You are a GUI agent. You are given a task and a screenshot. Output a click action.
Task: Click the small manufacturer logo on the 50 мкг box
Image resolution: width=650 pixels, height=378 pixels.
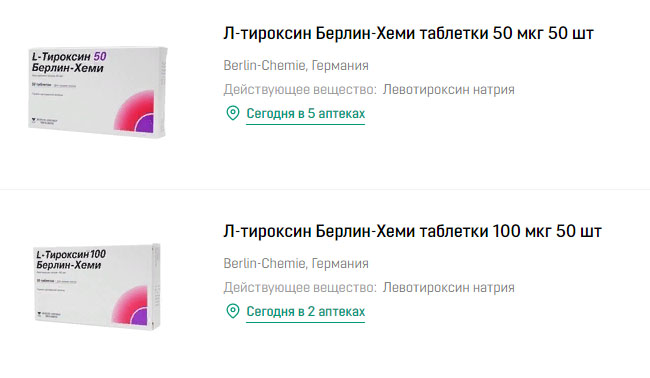45,121
